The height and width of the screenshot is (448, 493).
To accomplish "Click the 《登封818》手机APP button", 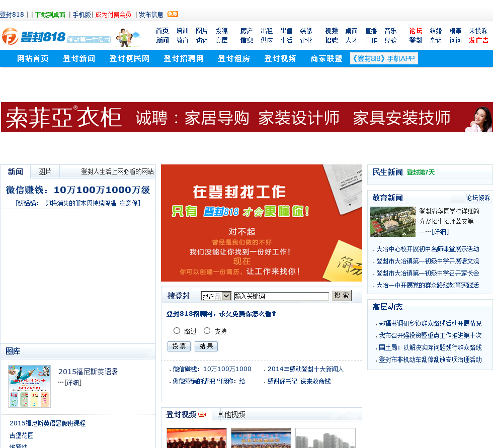I will [384, 58].
